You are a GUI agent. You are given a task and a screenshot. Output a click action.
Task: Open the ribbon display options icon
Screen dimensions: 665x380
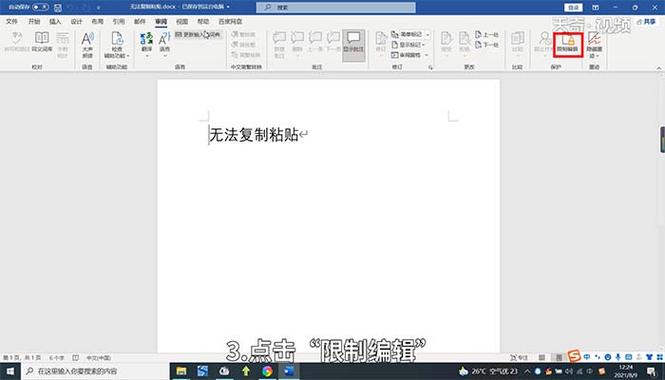(595, 7)
